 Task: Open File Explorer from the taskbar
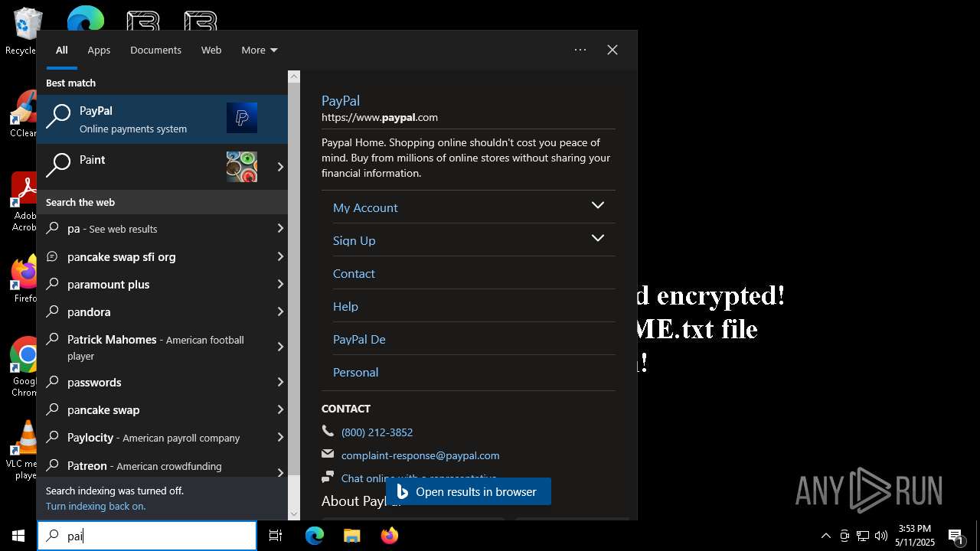click(351, 536)
